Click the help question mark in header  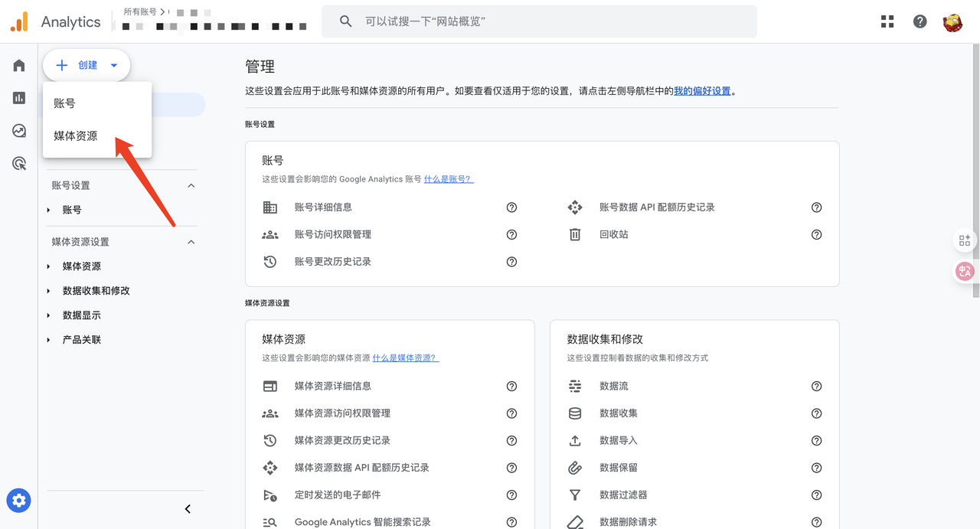[x=920, y=21]
